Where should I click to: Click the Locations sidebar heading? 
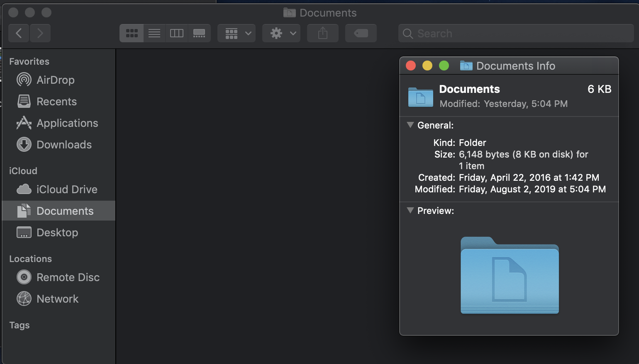tap(31, 259)
